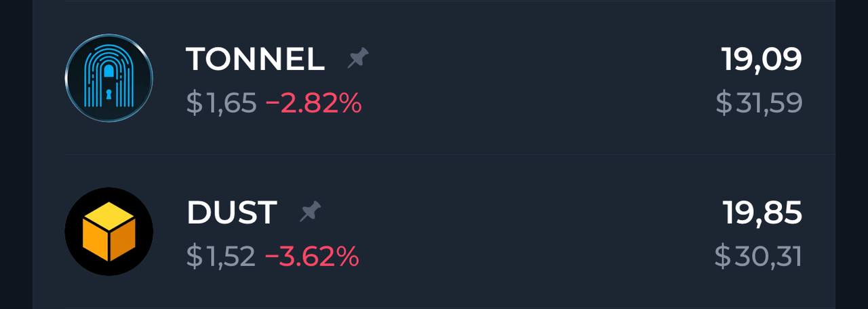Image resolution: width=868 pixels, height=309 pixels.
Task: Toggle the pin icon beside DUST
Action: click(x=310, y=213)
